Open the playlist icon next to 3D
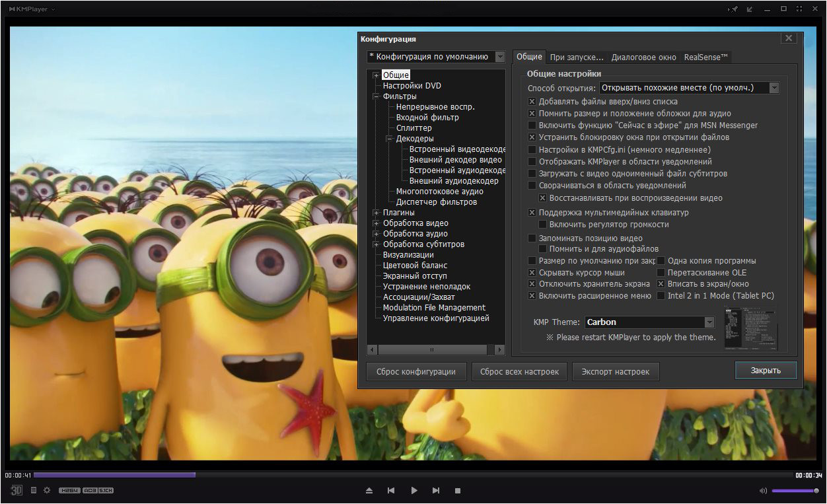 point(34,490)
